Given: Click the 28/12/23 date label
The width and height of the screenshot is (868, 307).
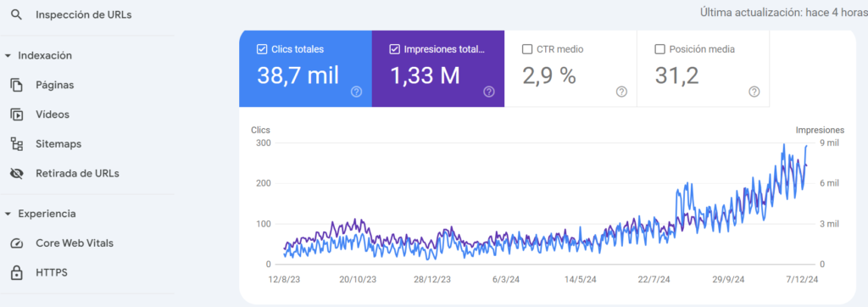Looking at the screenshot, I should [432, 280].
